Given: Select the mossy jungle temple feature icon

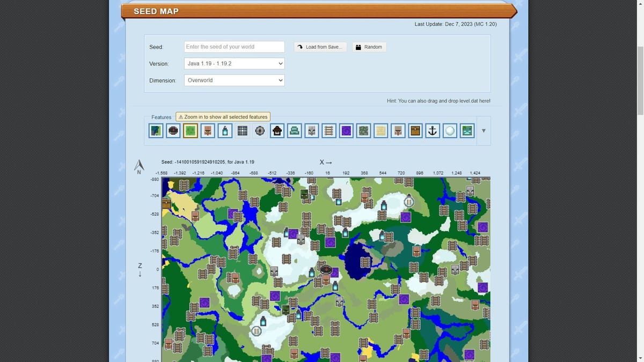Looking at the screenshot, I should (363, 130).
